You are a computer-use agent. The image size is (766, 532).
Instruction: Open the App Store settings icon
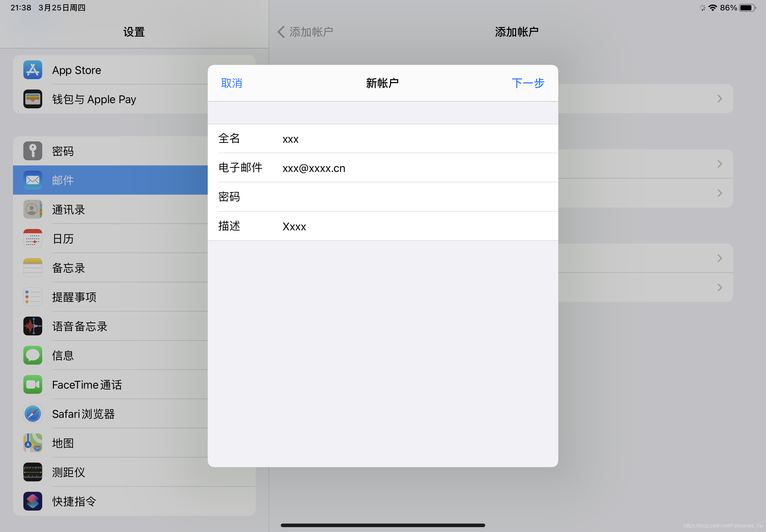33,70
